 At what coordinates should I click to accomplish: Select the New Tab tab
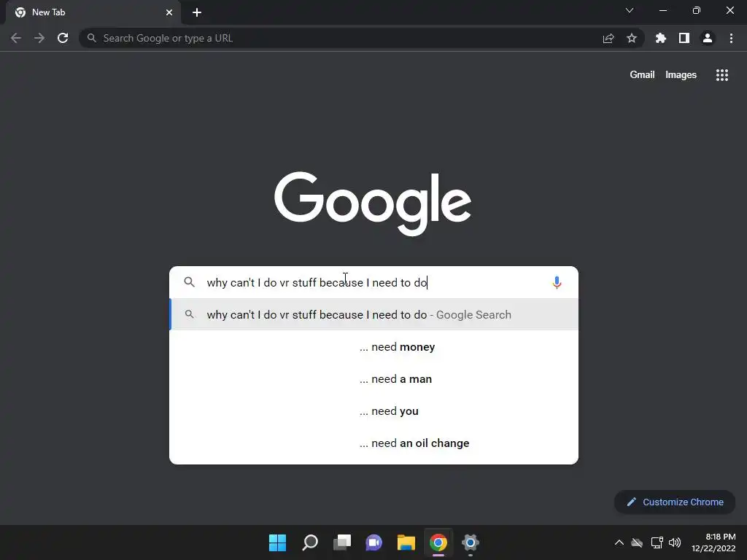(93, 12)
